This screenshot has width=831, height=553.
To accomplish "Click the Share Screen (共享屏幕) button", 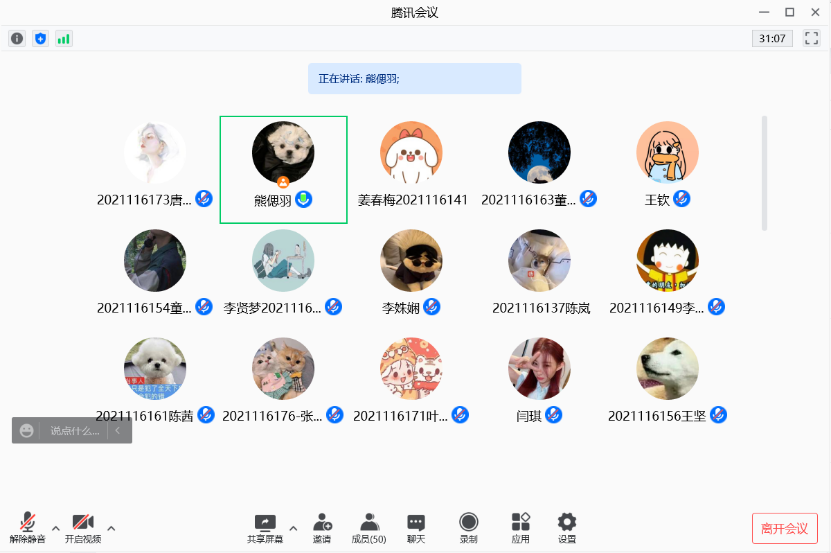I will pos(265,527).
